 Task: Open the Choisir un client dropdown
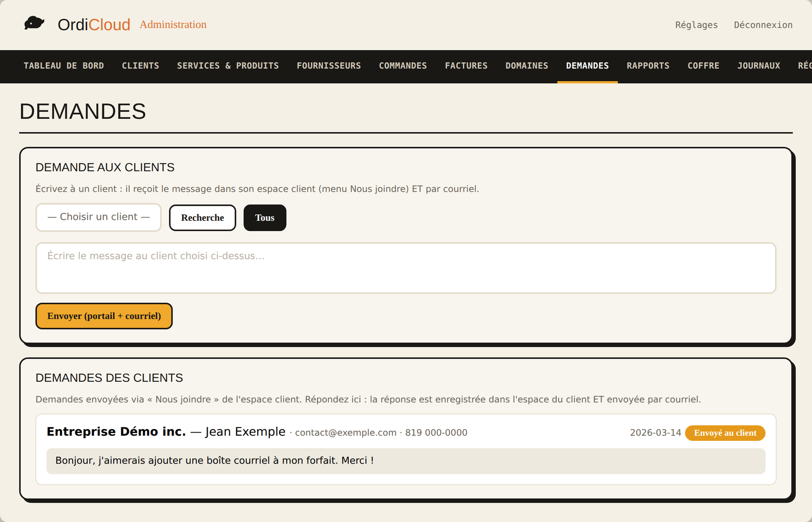[x=98, y=217]
